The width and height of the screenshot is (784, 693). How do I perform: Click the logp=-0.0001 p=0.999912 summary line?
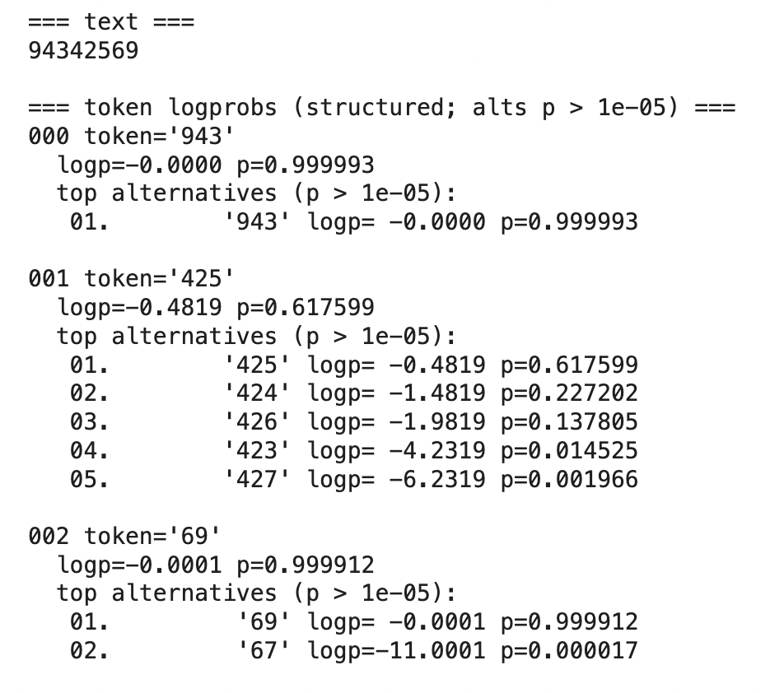coord(216,565)
